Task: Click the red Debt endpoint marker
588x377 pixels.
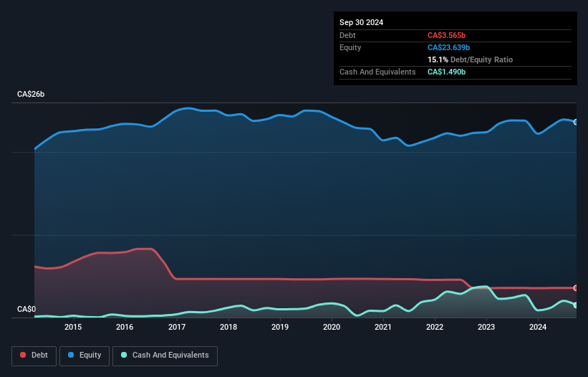Action: tap(576, 288)
